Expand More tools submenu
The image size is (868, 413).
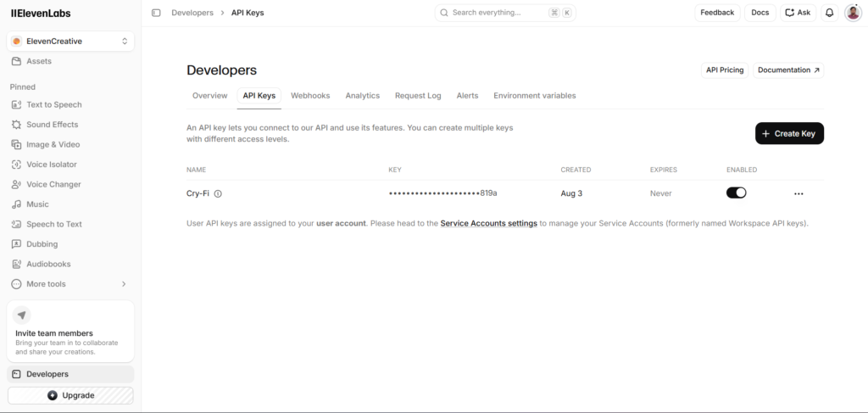(x=70, y=284)
